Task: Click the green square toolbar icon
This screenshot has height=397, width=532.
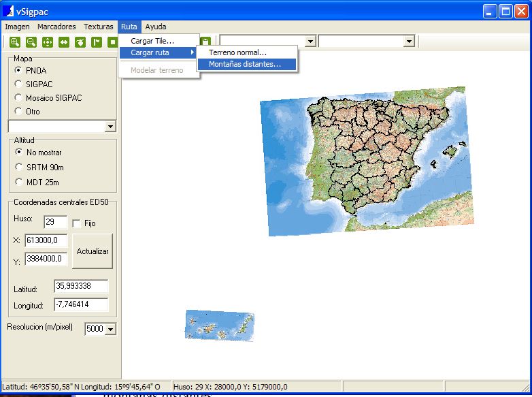Action: pos(112,42)
